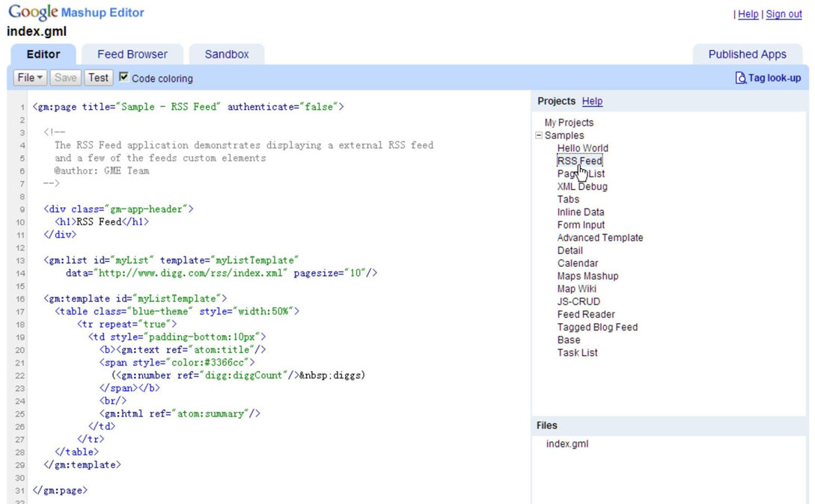Screen dimensions: 815x504
Task: Click the @author: GME Team comment
Action: click(x=102, y=171)
